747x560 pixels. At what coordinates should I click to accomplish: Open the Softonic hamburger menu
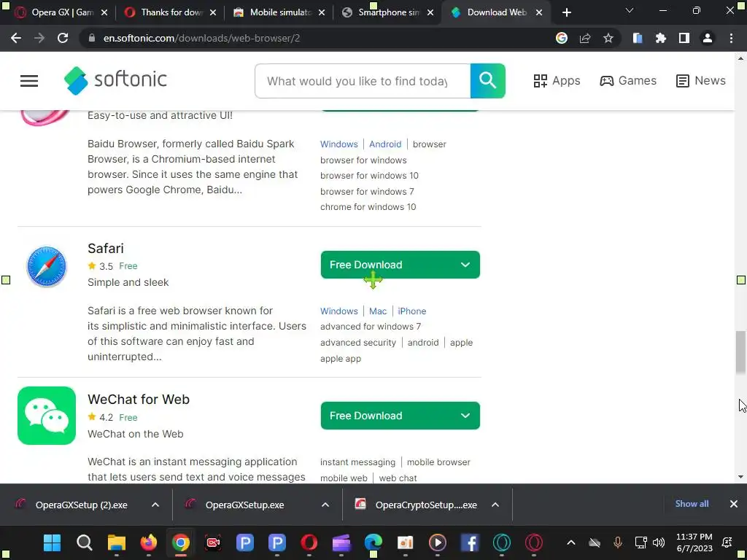point(29,81)
